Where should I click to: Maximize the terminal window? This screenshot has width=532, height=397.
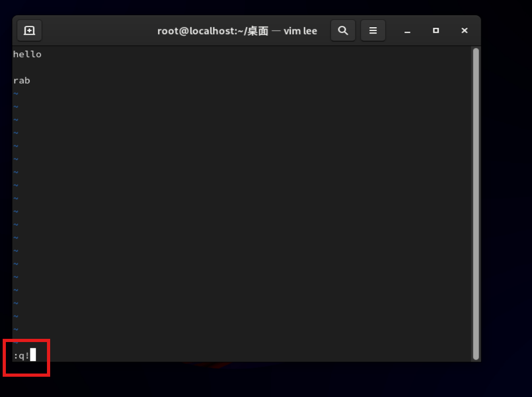[x=436, y=30]
